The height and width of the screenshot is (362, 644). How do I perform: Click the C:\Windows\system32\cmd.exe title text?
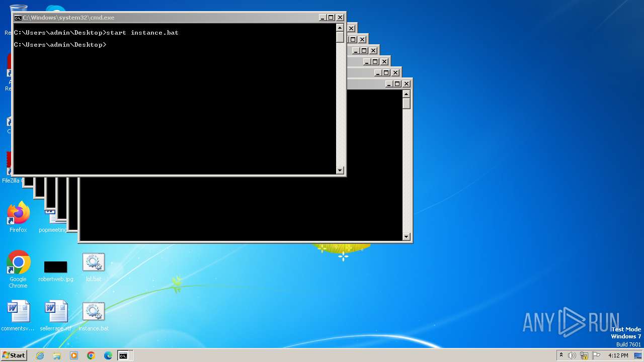pos(68,18)
